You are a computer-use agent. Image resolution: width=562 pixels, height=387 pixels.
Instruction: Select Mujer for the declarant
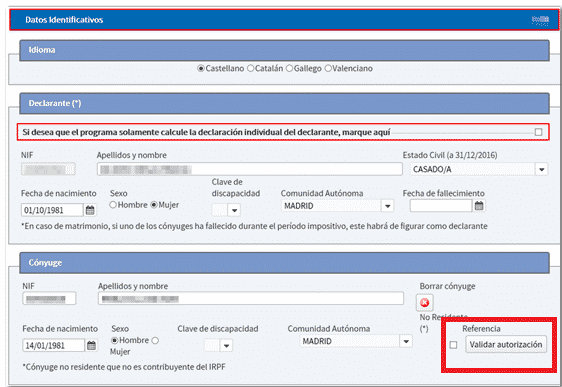(x=154, y=205)
